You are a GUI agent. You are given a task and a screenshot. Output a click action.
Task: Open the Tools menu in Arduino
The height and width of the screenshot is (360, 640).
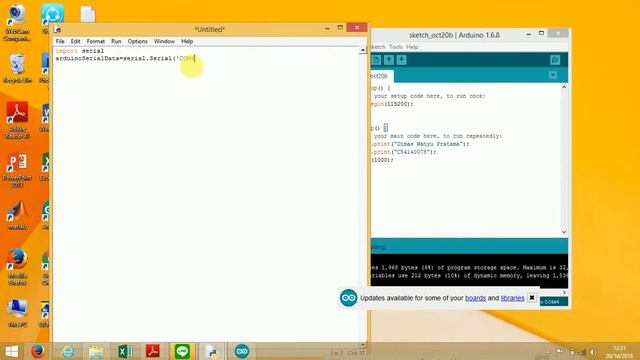(396, 47)
